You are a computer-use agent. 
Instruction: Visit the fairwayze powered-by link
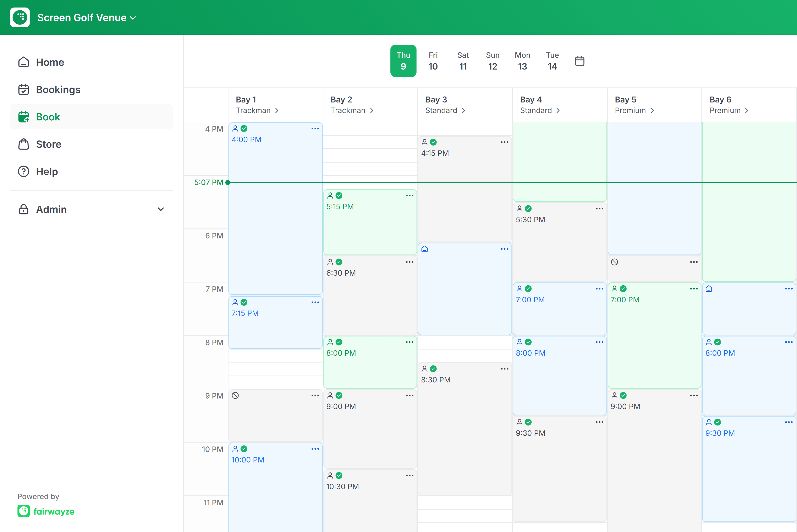click(x=46, y=511)
